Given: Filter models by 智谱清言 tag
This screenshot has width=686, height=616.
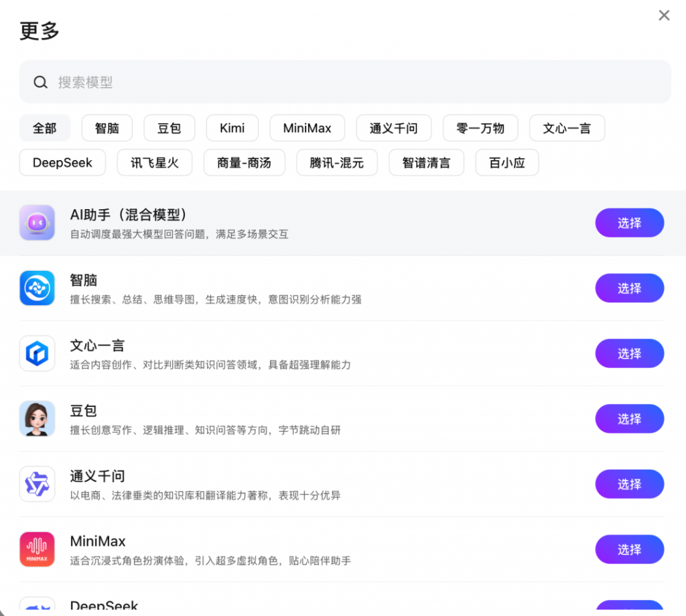Looking at the screenshot, I should 426,162.
